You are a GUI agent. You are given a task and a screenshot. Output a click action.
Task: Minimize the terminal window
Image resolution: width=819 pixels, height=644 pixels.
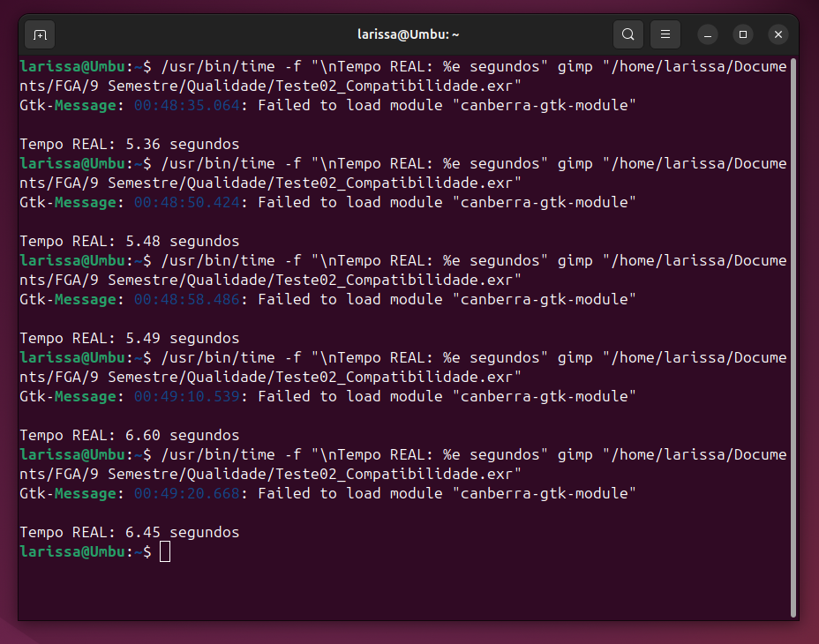point(708,35)
